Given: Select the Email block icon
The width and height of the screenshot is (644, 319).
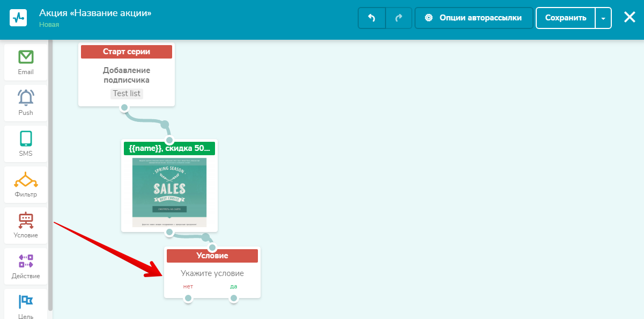Looking at the screenshot, I should 26,57.
